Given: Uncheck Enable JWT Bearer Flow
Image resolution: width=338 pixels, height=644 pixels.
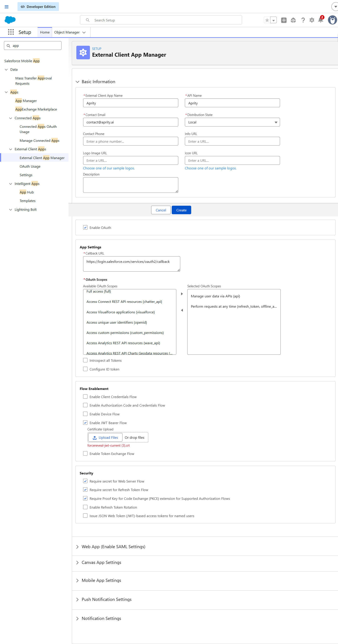Looking at the screenshot, I should 85,423.
